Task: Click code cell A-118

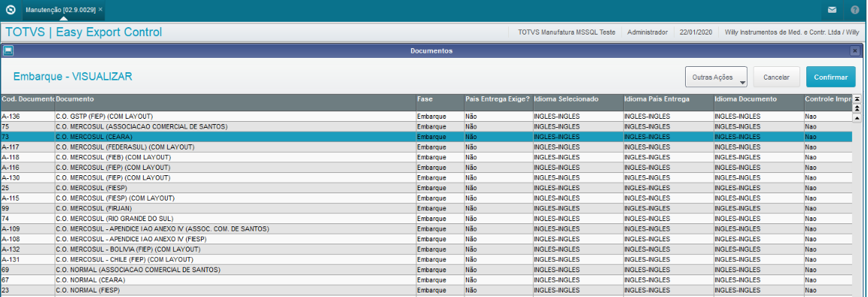Action: click(27, 157)
